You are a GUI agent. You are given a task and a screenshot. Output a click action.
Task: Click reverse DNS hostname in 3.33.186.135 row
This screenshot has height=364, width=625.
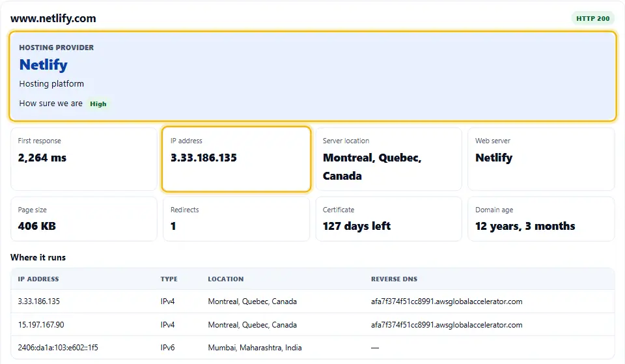[x=447, y=301]
